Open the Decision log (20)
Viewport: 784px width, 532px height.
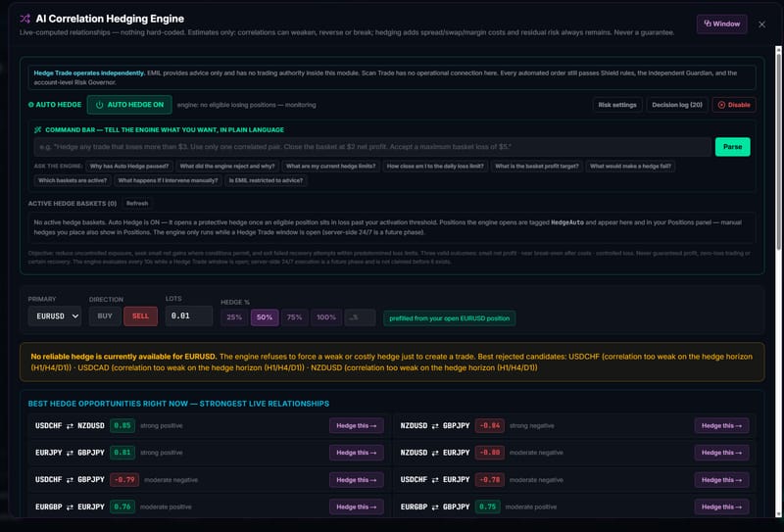pos(677,105)
